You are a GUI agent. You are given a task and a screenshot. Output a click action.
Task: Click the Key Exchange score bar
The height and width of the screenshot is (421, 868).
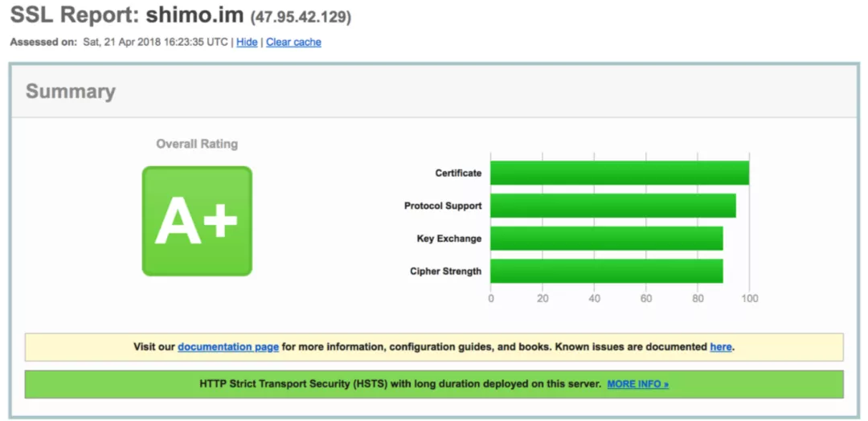(x=607, y=239)
